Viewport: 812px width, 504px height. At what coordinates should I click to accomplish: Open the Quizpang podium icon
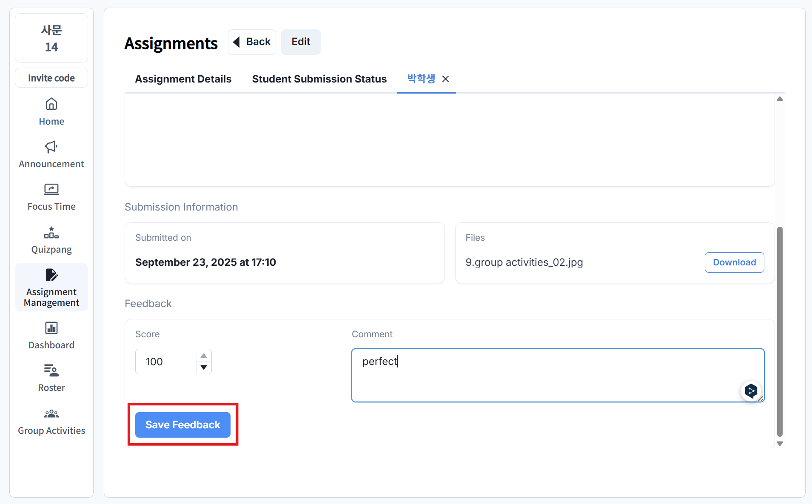51,233
